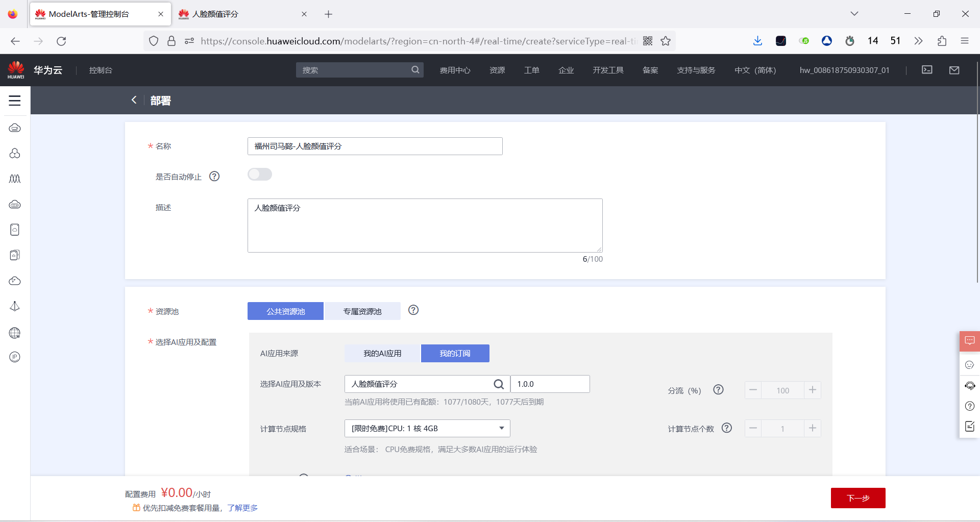Reload the current page
980x522 pixels.
[61, 41]
